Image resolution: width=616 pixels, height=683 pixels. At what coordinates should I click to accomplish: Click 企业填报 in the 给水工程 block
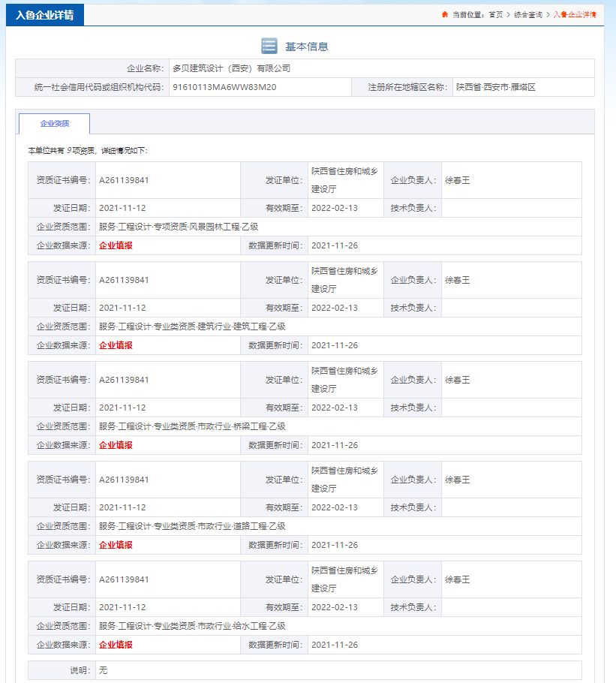(116, 645)
